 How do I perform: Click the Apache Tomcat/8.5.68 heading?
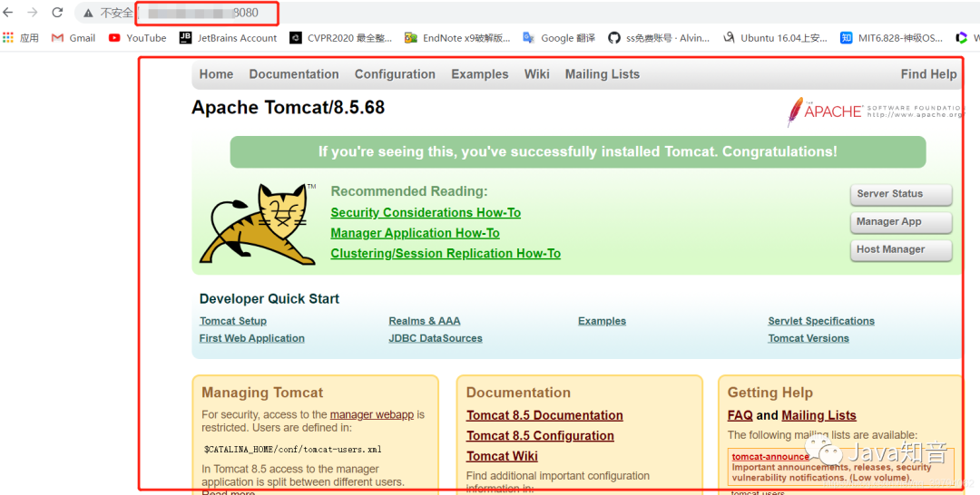(289, 107)
